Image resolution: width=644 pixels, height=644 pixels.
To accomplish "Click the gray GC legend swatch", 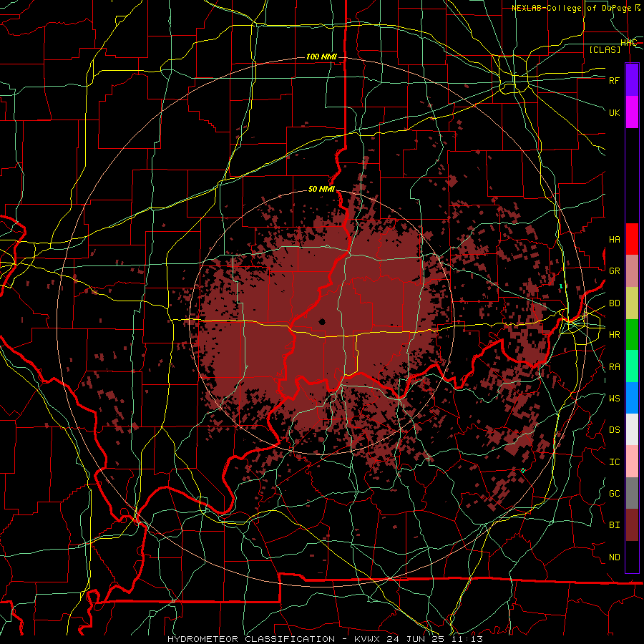I will [632, 493].
